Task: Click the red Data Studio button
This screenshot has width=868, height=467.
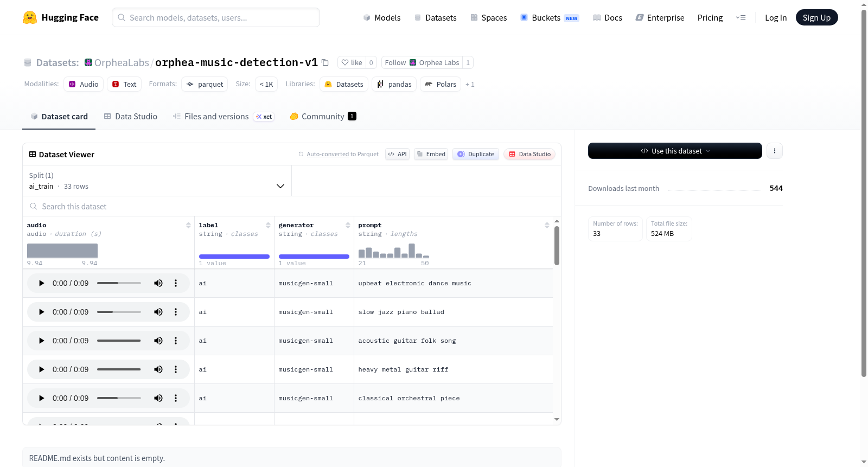Action: pyautogui.click(x=529, y=154)
